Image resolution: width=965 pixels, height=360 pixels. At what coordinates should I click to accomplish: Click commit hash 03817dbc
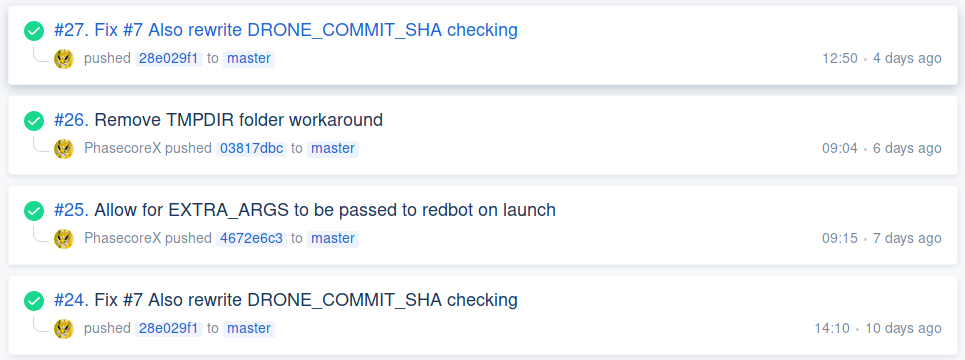pos(251,148)
